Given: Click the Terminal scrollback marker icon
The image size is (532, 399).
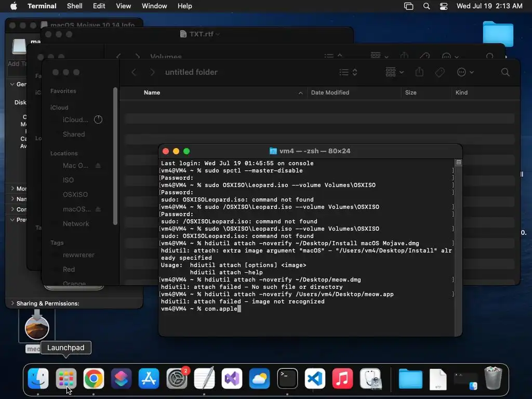Looking at the screenshot, I should 459,163.
